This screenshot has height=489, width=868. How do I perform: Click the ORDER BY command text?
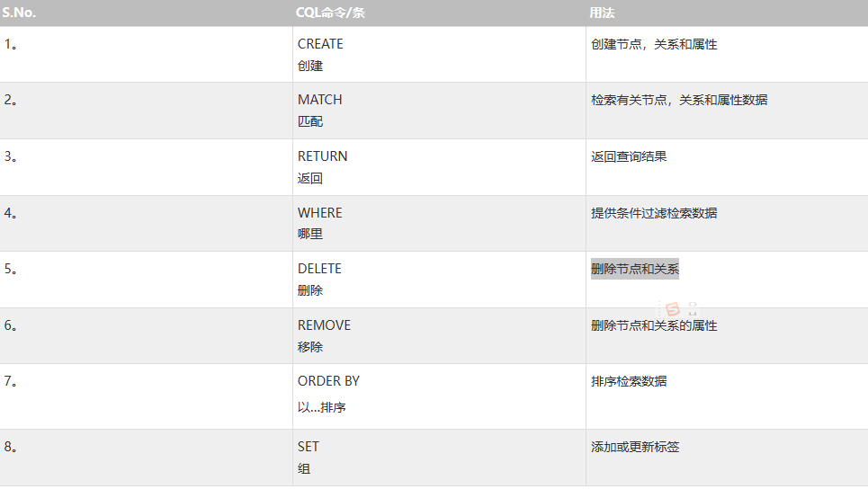pyautogui.click(x=328, y=381)
